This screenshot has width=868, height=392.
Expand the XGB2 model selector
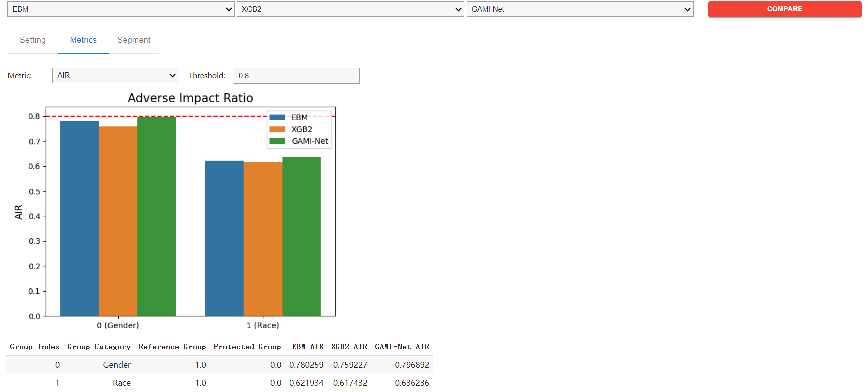[350, 9]
